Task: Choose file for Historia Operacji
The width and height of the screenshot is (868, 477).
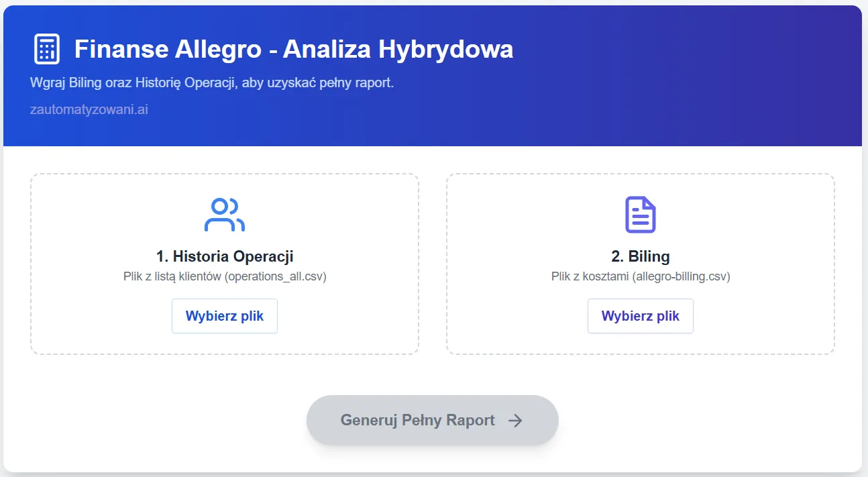Action: click(225, 316)
